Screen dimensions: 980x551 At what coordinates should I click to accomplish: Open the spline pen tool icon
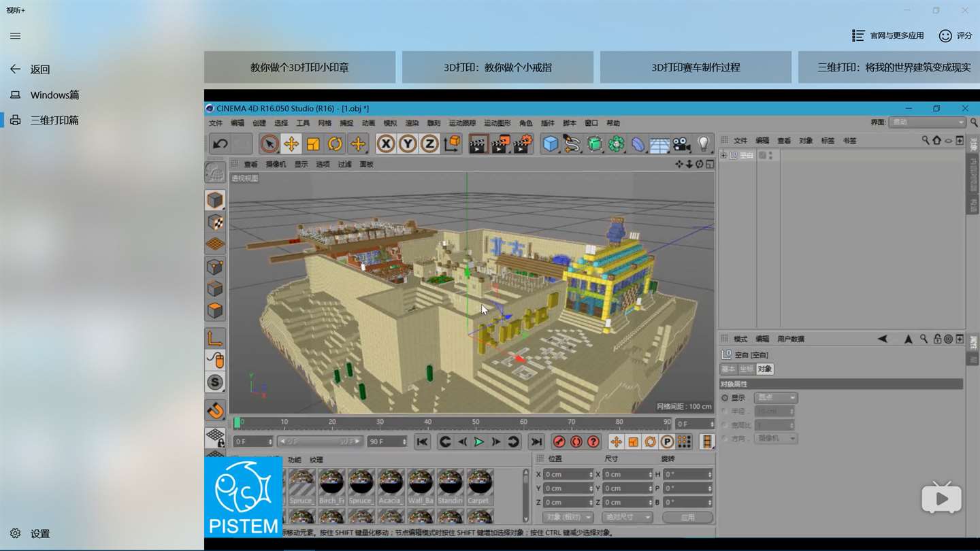point(572,144)
